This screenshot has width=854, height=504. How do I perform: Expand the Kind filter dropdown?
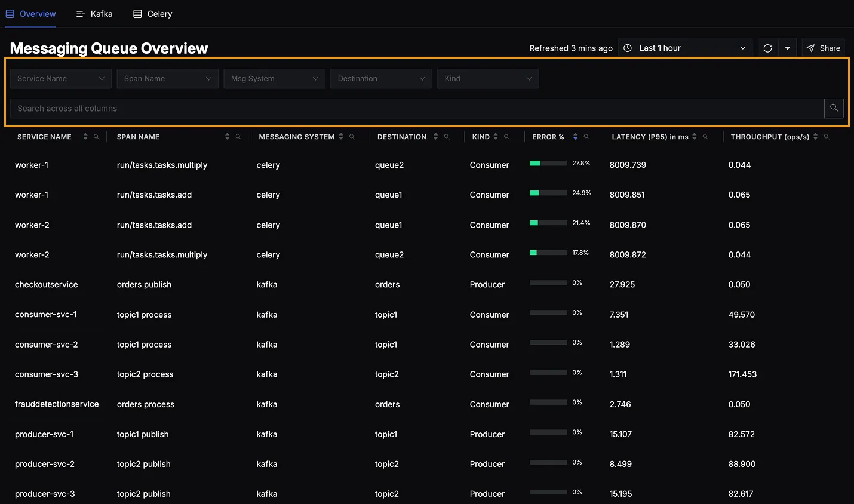coord(488,78)
